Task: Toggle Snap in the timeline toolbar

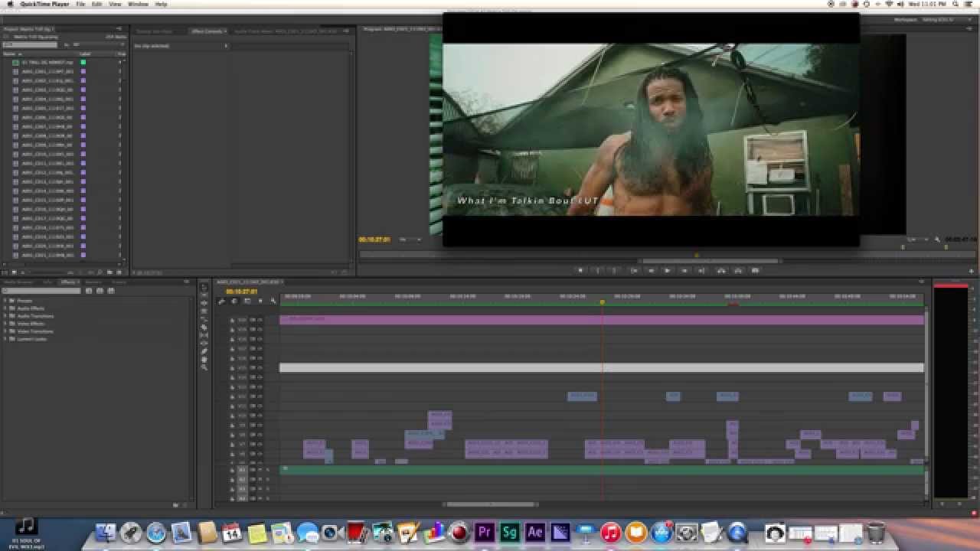Action: 234,301
